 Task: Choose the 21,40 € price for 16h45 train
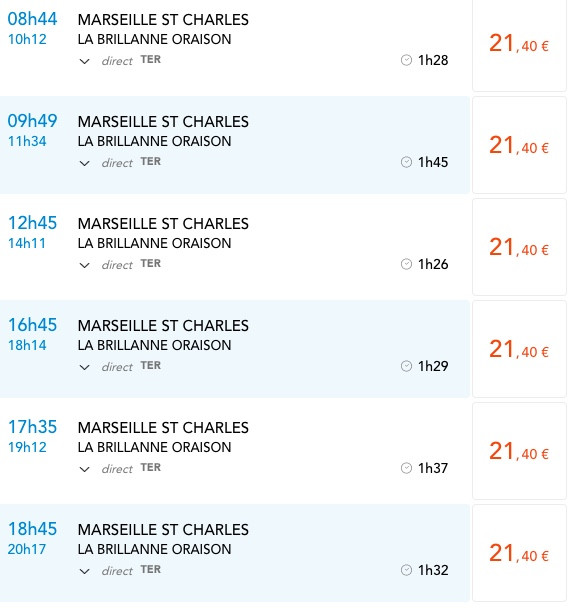coord(519,349)
